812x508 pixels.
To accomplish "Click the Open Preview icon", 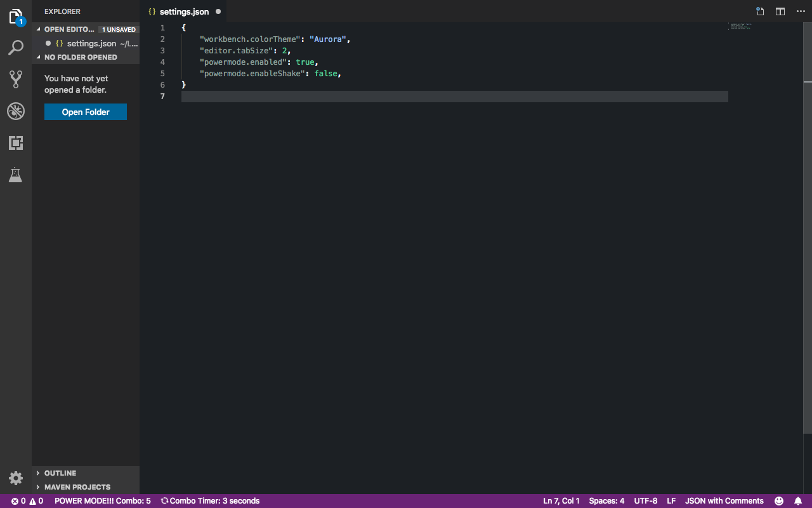I will coord(759,11).
